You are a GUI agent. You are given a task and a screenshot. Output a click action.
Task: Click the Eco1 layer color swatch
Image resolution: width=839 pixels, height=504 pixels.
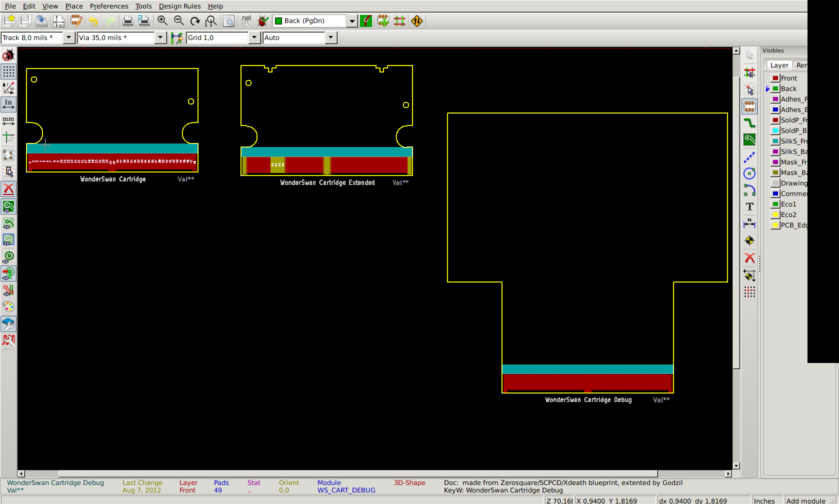pos(775,204)
